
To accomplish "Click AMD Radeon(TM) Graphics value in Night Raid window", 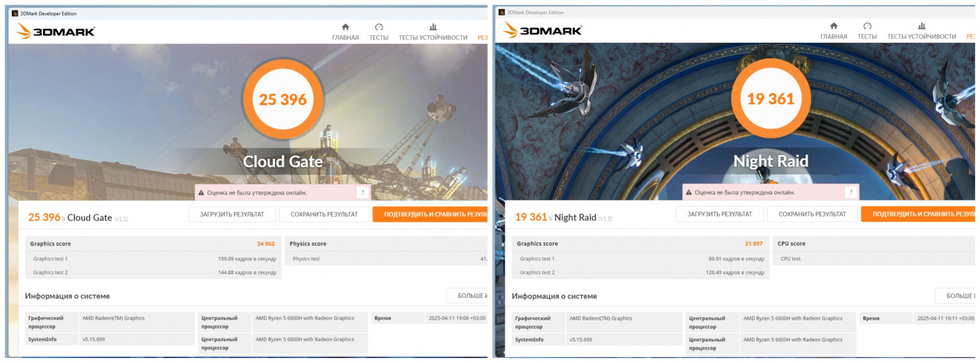I will 601,318.
